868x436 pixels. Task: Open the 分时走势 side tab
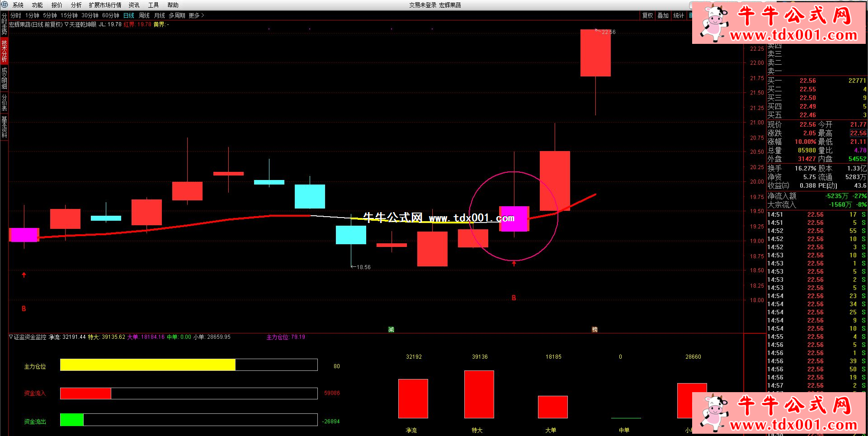pyautogui.click(x=4, y=24)
